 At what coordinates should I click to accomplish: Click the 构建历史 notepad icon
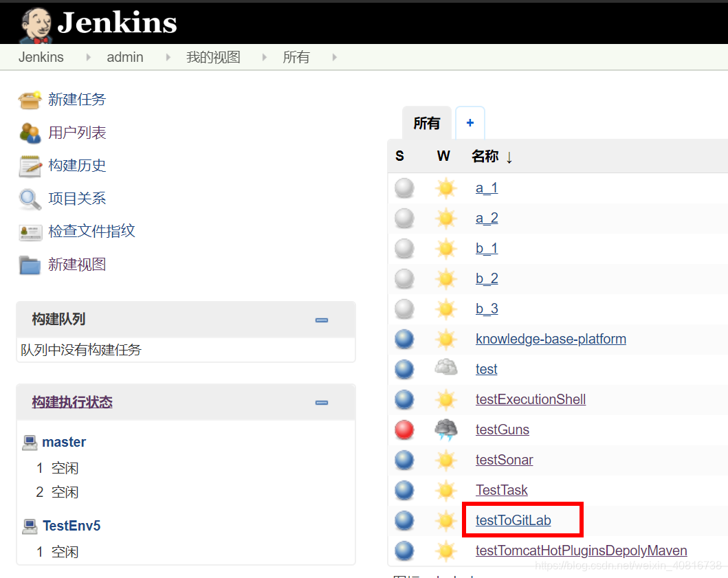click(x=30, y=166)
